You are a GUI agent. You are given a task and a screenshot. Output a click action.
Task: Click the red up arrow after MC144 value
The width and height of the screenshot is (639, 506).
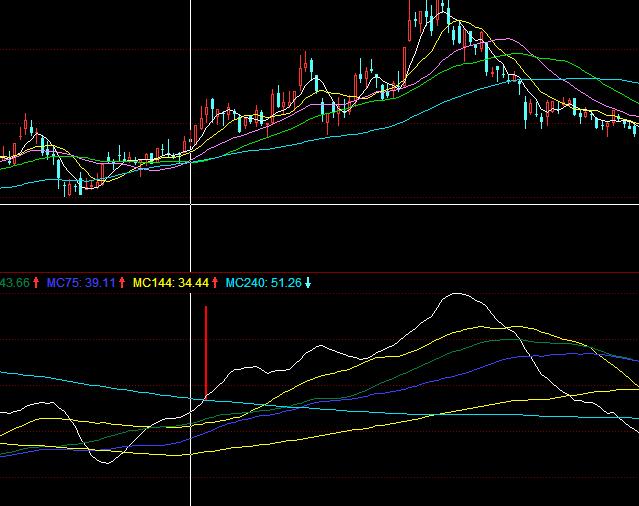(x=215, y=284)
